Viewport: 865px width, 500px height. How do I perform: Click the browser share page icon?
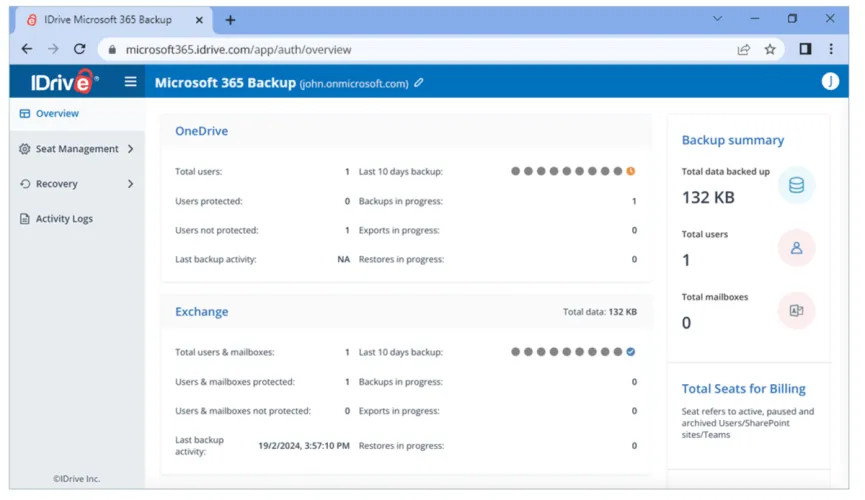pyautogui.click(x=743, y=49)
